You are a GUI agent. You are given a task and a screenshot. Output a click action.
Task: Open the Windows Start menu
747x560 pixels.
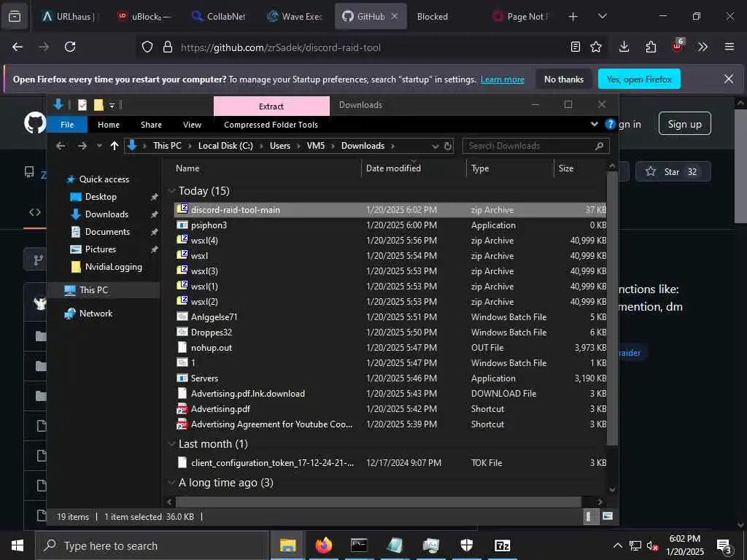click(x=18, y=545)
